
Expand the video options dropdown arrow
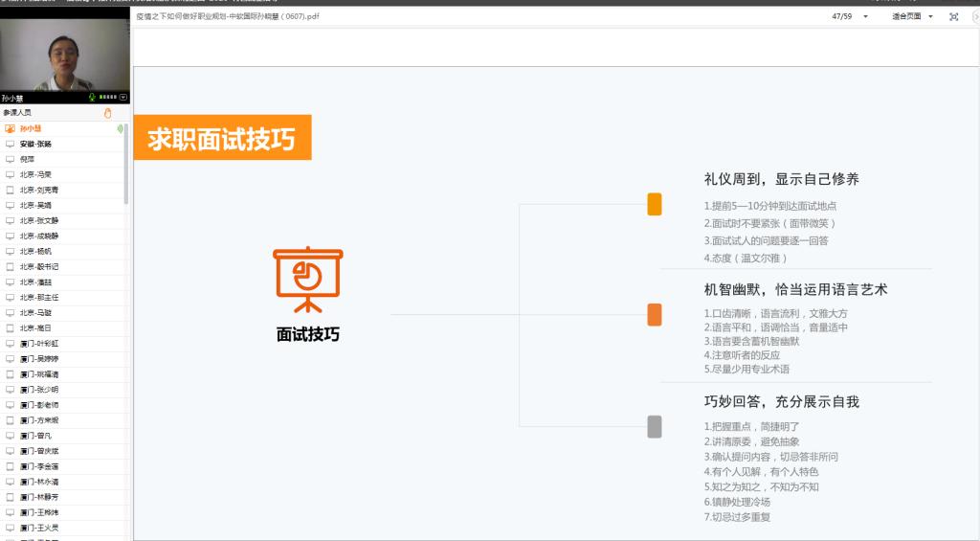(123, 98)
